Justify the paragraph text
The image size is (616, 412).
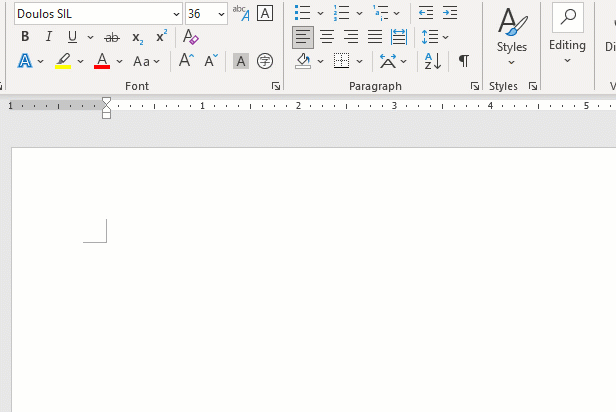click(375, 37)
